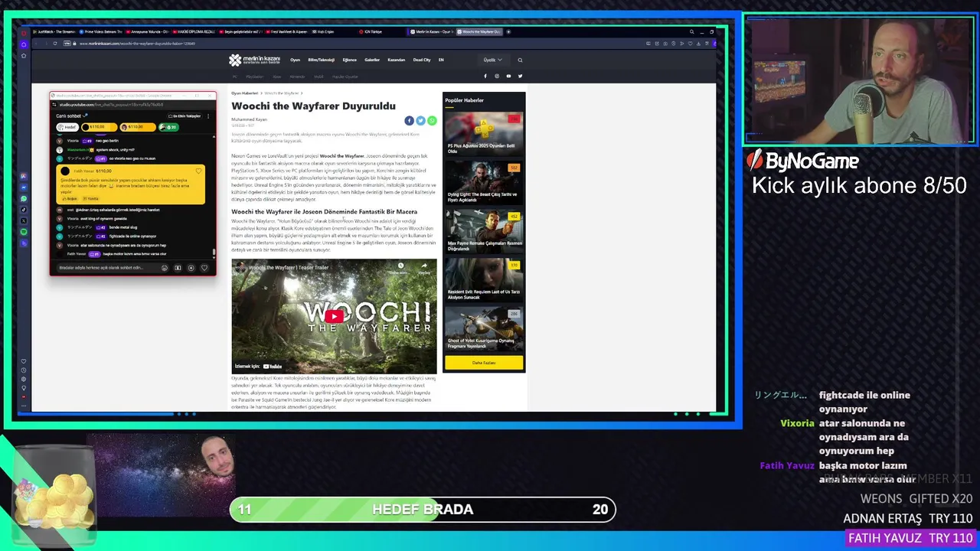Click the browser reload icon

[55, 43]
